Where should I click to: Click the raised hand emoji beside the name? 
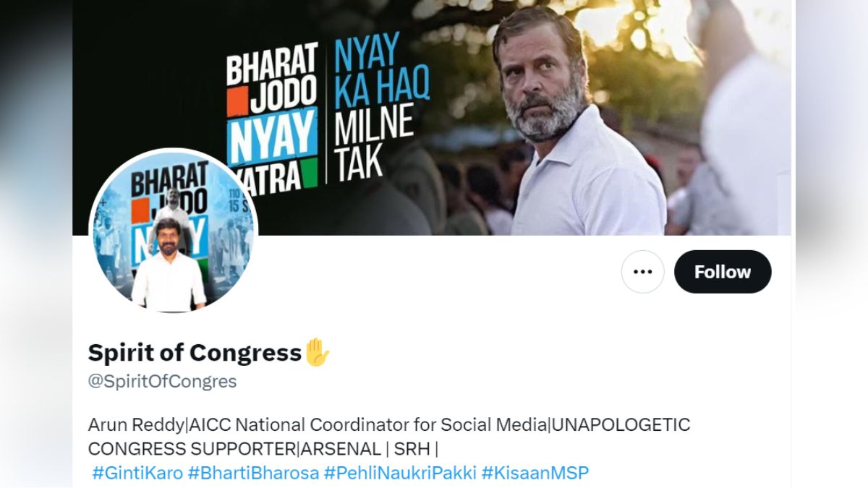[317, 353]
